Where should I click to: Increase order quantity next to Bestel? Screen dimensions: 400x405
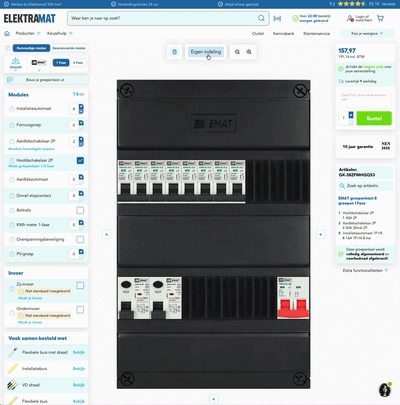tap(351, 115)
